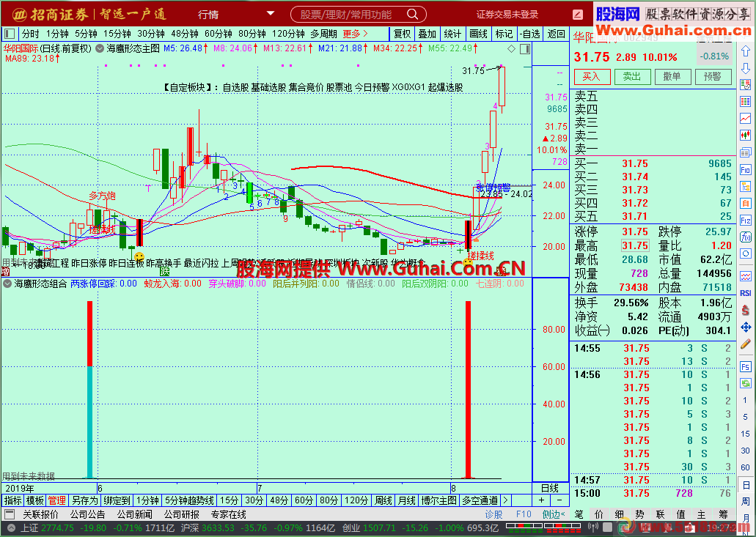Open the 标记 marking menu
Image resolution: width=756 pixels, height=537 pixels.
504,34
